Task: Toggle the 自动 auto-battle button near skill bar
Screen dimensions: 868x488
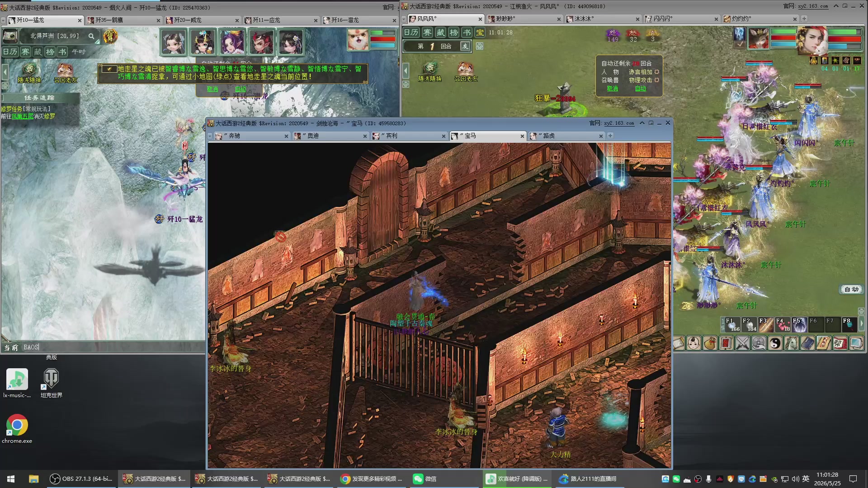Action: pos(851,289)
